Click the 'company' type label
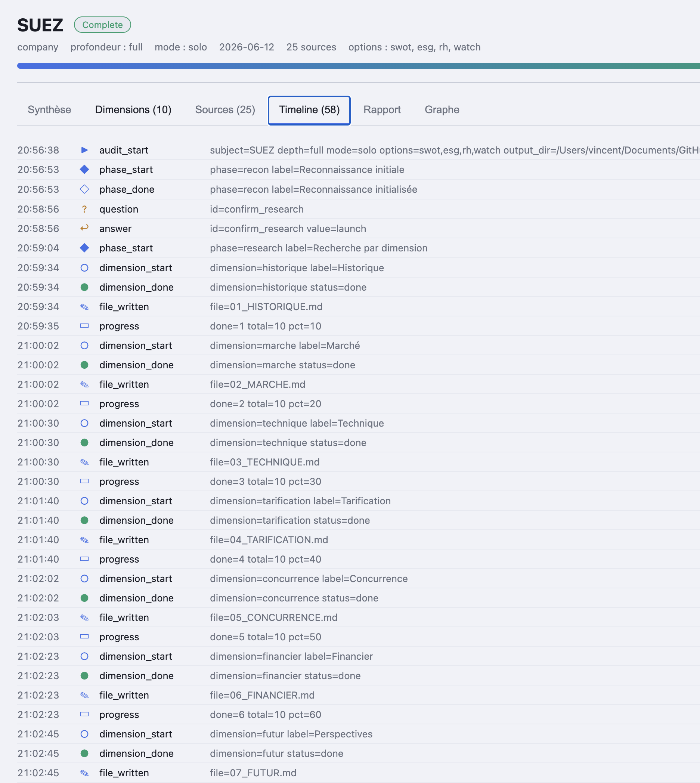The width and height of the screenshot is (700, 783). coord(38,47)
